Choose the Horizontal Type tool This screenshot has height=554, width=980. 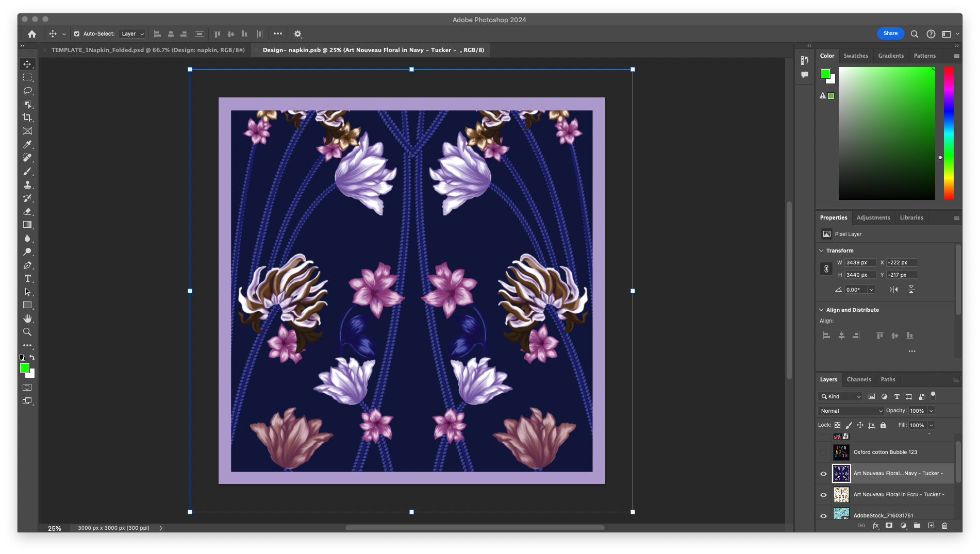click(x=27, y=278)
